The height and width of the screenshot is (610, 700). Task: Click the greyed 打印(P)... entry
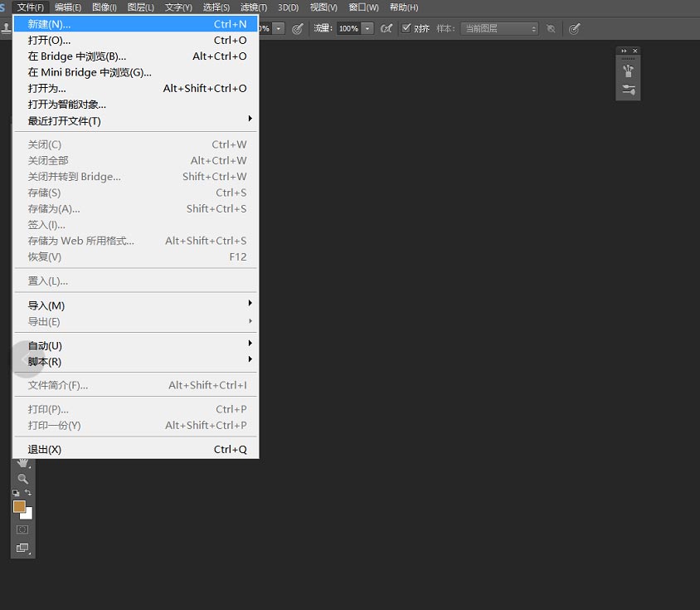136,409
